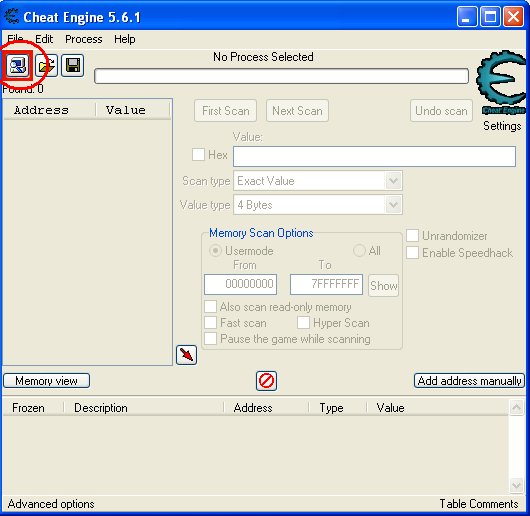Viewport: 530px width, 516px height.
Task: Click the Value input field
Action: pyautogui.click(x=375, y=156)
